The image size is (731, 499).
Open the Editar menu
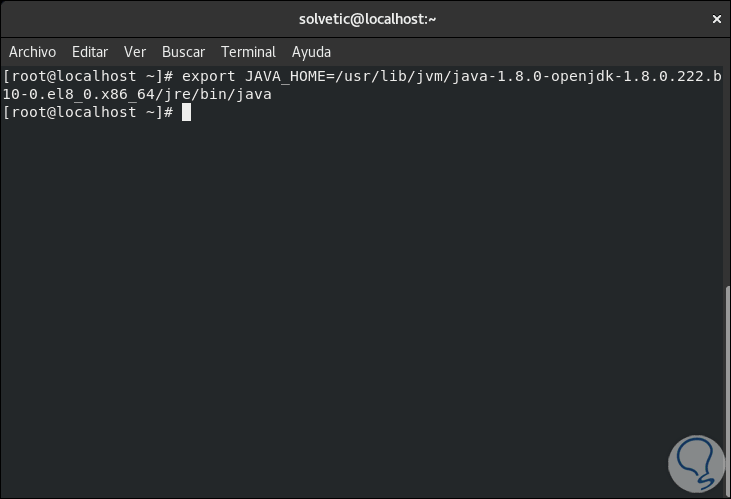point(90,52)
